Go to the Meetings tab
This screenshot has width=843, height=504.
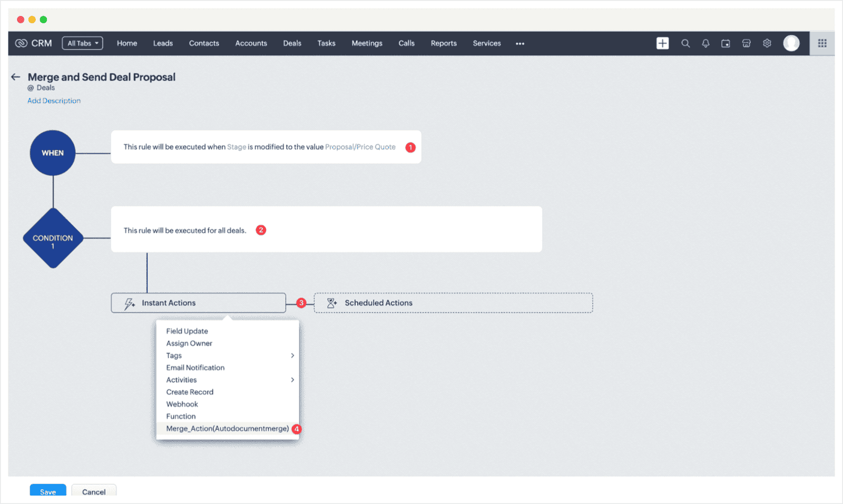pos(367,43)
